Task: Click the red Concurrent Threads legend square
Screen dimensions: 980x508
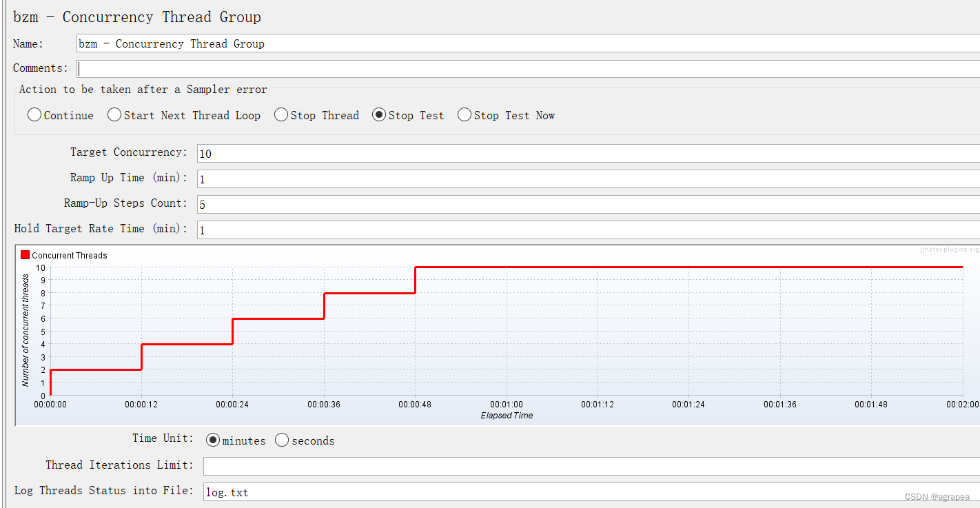Action: [x=25, y=254]
